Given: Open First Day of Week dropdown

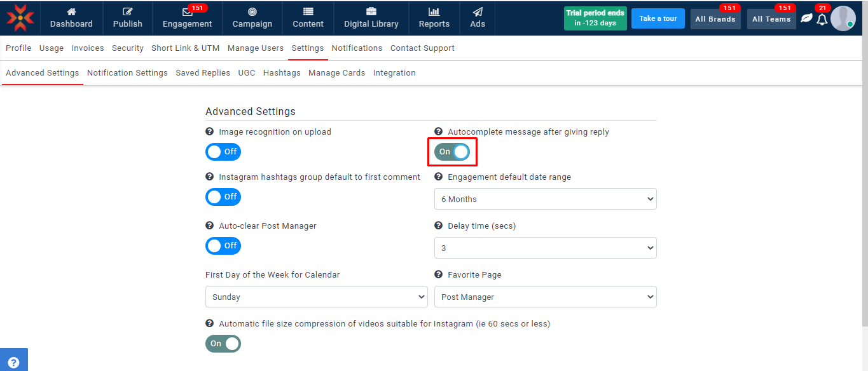Looking at the screenshot, I should pyautogui.click(x=316, y=297).
